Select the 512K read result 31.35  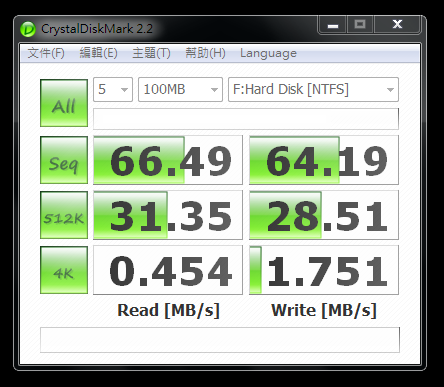[168, 215]
